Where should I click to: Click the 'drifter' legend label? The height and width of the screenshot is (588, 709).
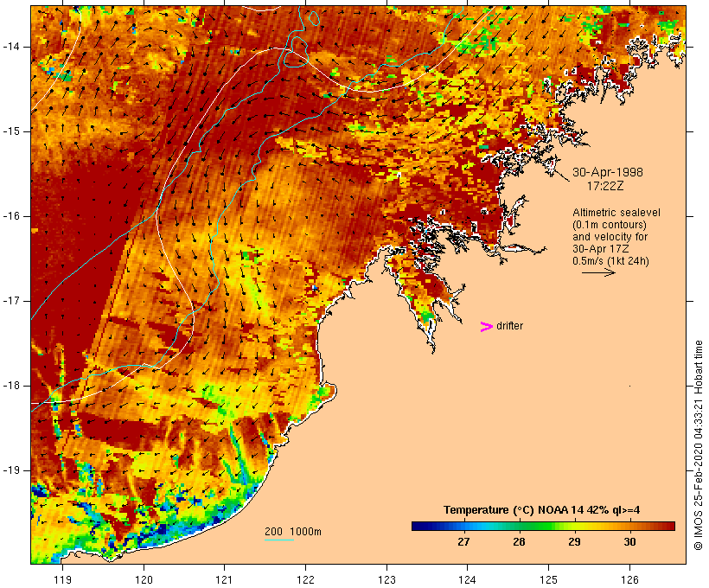click(x=509, y=326)
